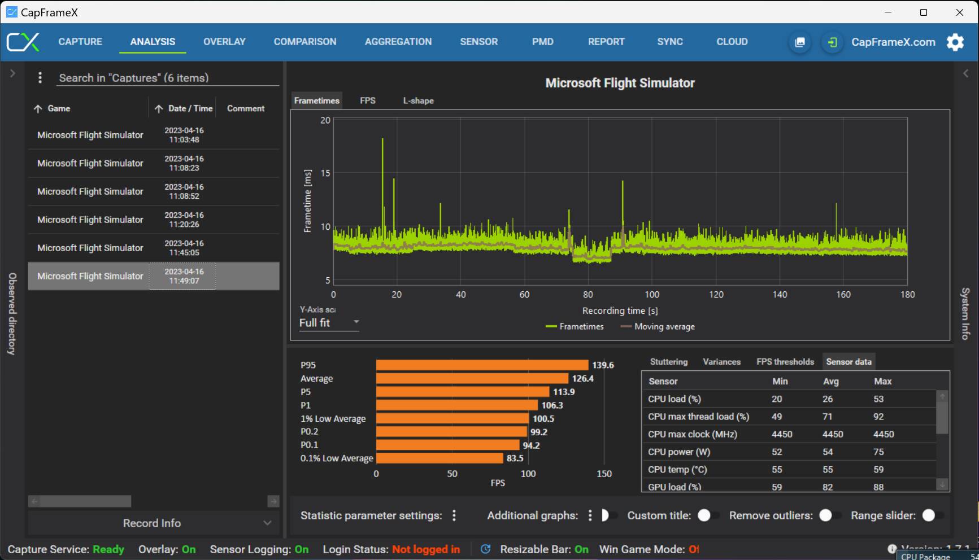Open the Variances tab
Screen dimensions: 979x560
(721, 362)
